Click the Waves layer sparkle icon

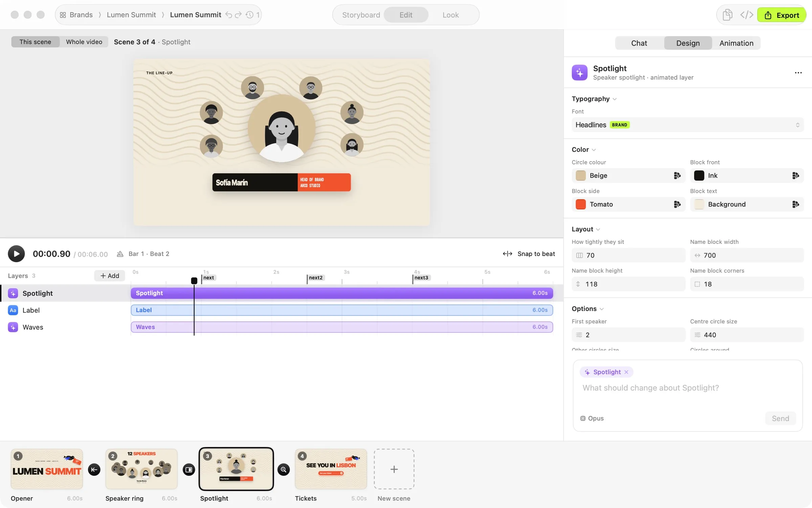click(13, 327)
